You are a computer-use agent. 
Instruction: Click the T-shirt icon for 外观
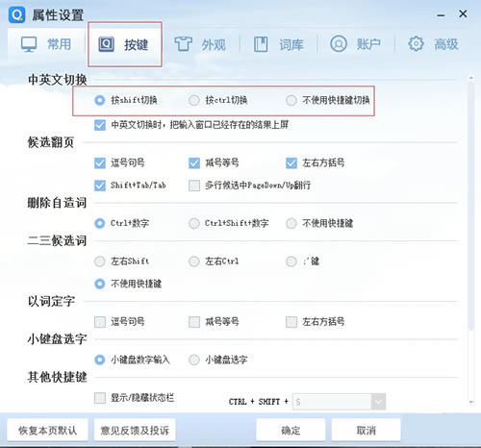183,44
